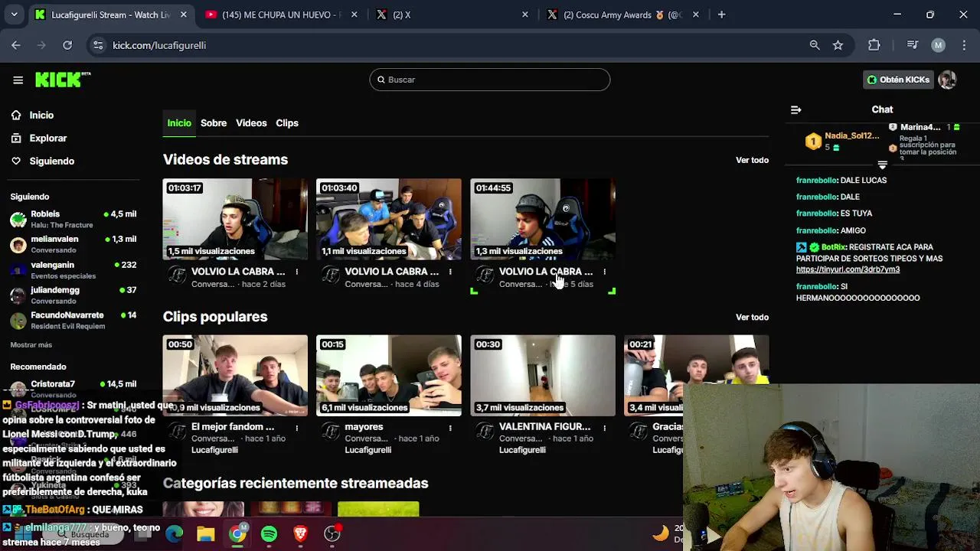Open the Robleis followed channel
Screen dimensions: 980x551
click(x=73, y=219)
